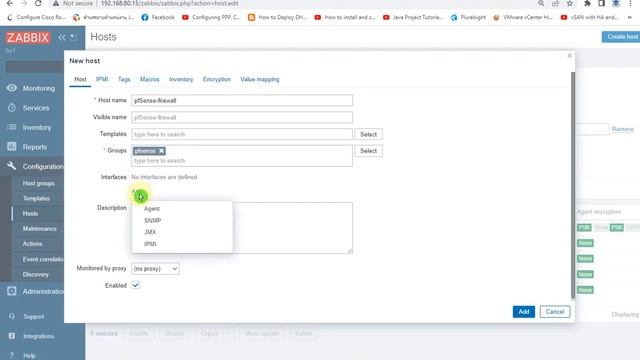Switch to the Tags tab

tap(124, 79)
